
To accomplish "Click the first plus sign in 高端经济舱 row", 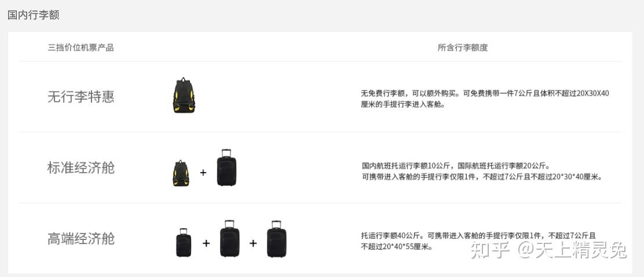I will (206, 243).
